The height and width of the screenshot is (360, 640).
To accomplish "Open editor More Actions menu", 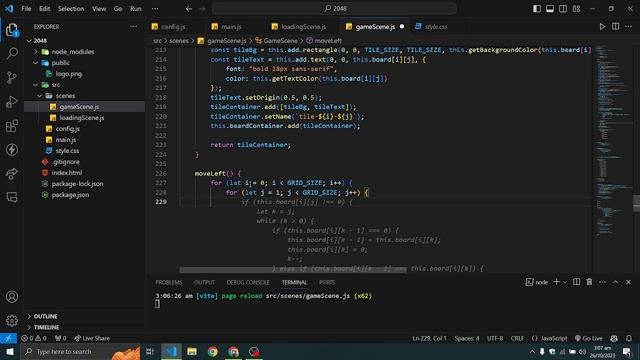I will coord(628,27).
